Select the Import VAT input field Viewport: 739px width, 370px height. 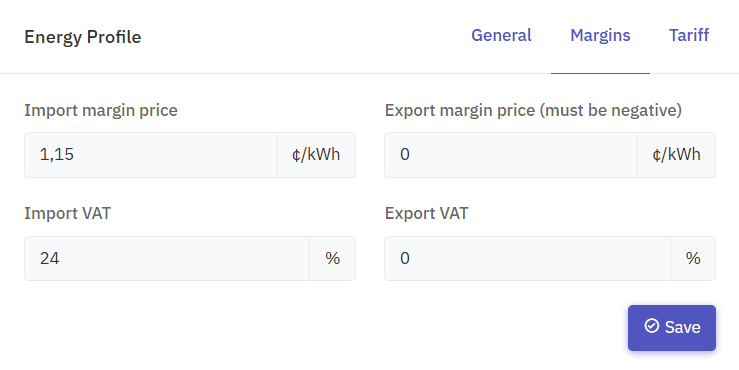167,258
